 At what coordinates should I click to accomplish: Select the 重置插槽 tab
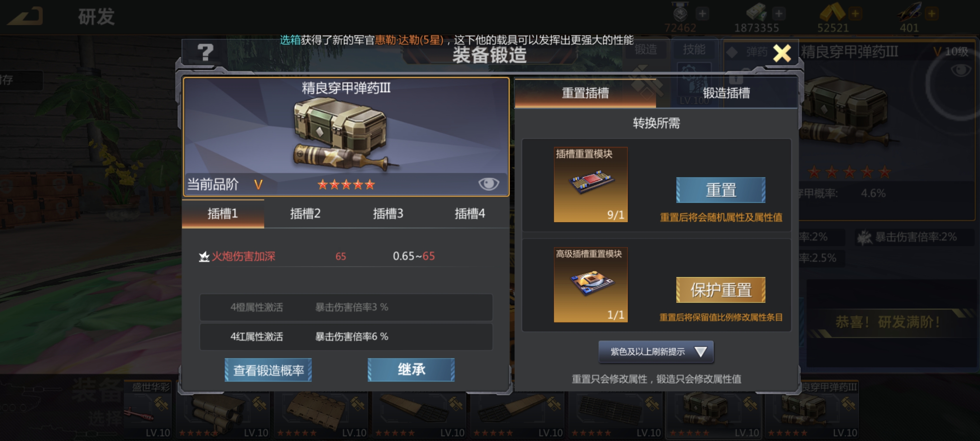[x=585, y=93]
